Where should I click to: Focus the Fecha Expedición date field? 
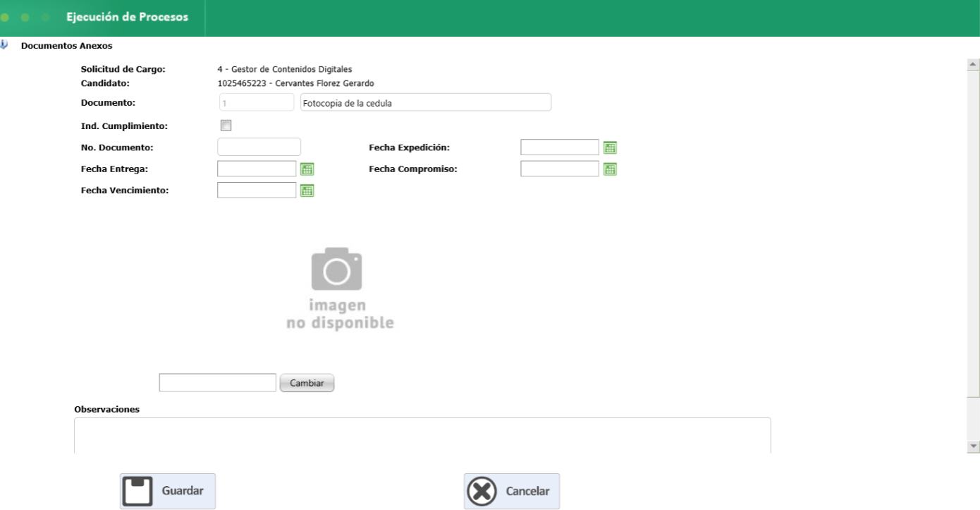[560, 147]
